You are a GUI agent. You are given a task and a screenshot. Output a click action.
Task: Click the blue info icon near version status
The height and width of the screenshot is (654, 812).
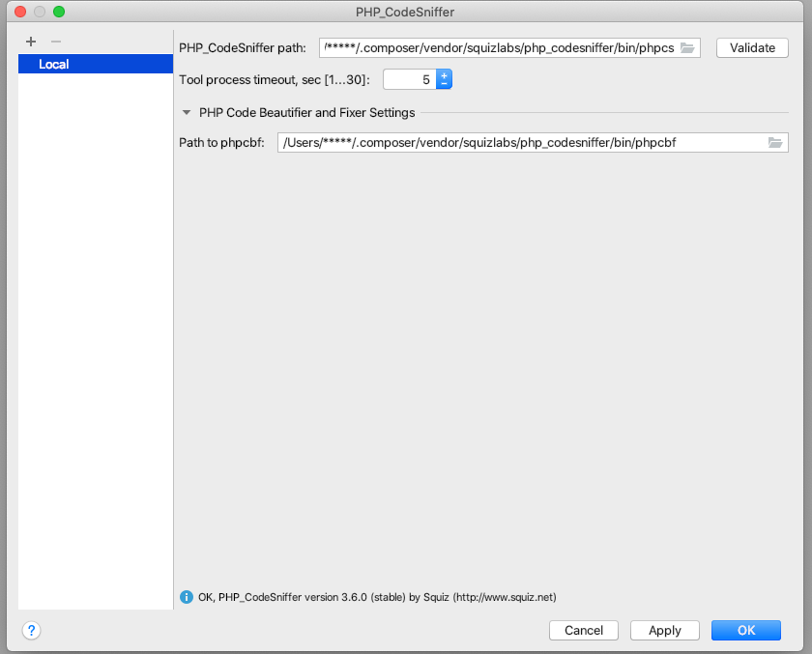pos(186,597)
